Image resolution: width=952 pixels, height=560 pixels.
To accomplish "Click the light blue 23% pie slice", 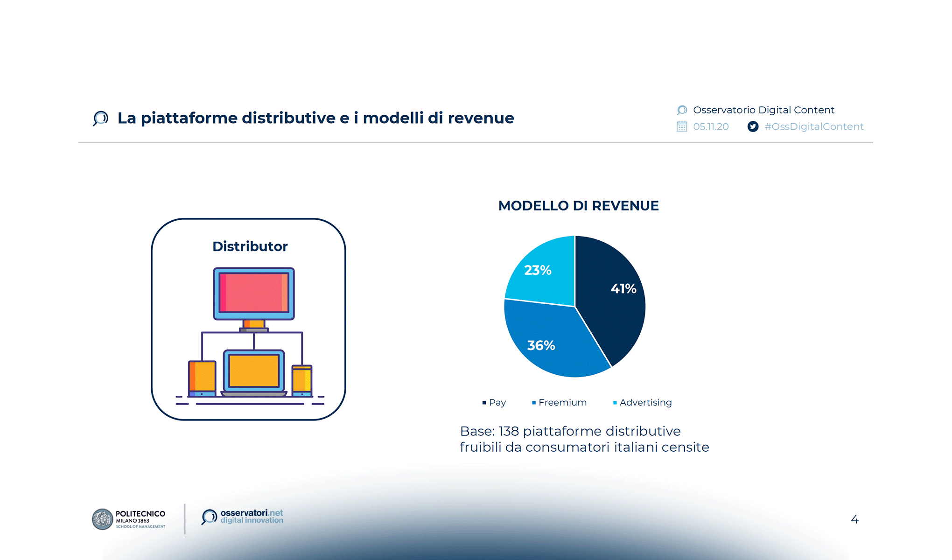I will pyautogui.click(x=538, y=270).
